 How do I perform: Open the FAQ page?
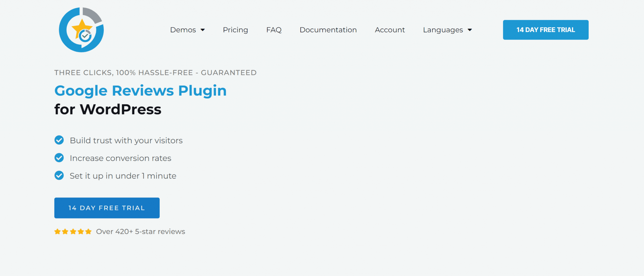[274, 30]
